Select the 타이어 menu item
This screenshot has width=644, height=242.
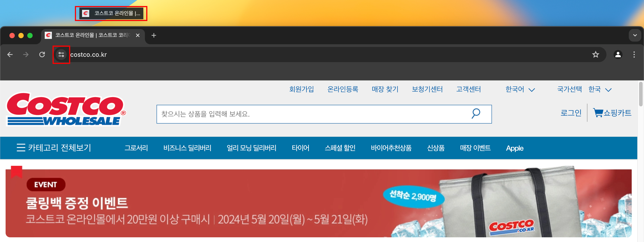point(301,148)
